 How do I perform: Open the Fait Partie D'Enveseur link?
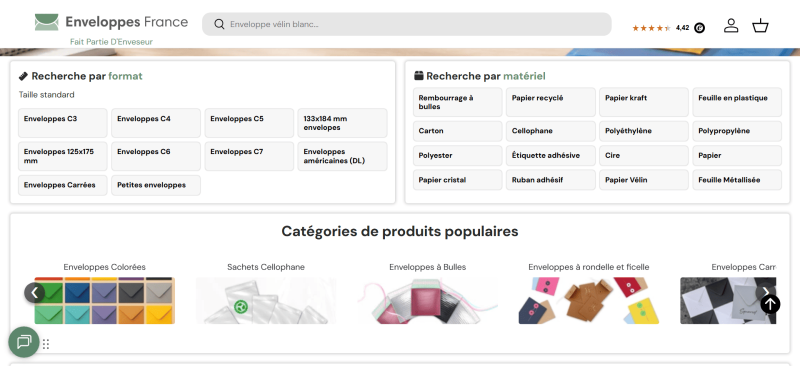coord(111,42)
